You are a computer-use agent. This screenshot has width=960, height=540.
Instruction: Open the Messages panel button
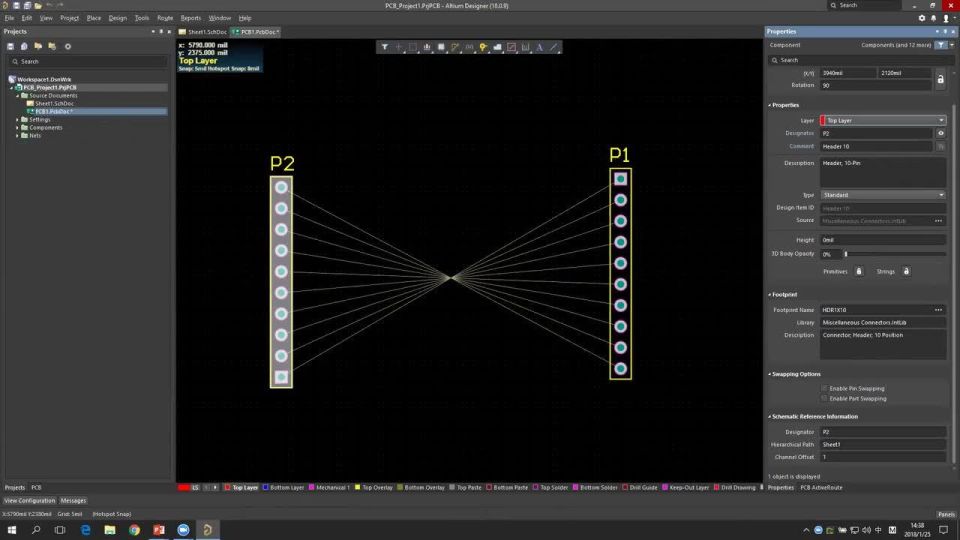pos(73,501)
